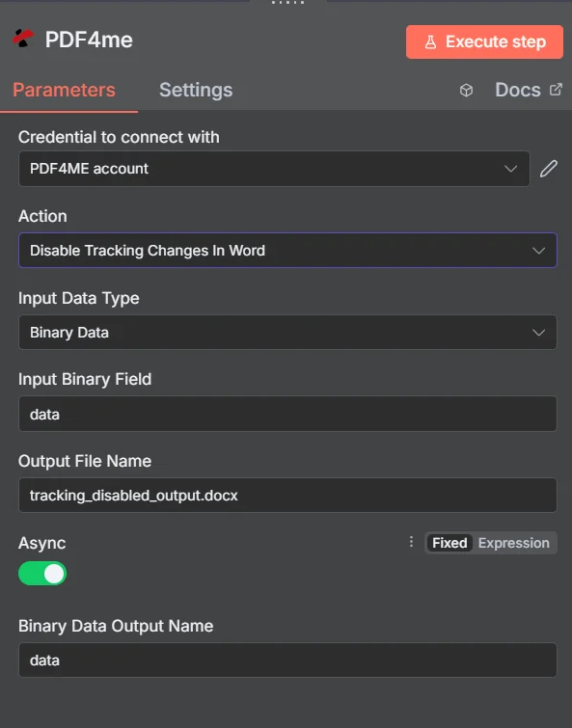Open the Docs link
Viewport: 572px width, 728px height.
(x=518, y=90)
